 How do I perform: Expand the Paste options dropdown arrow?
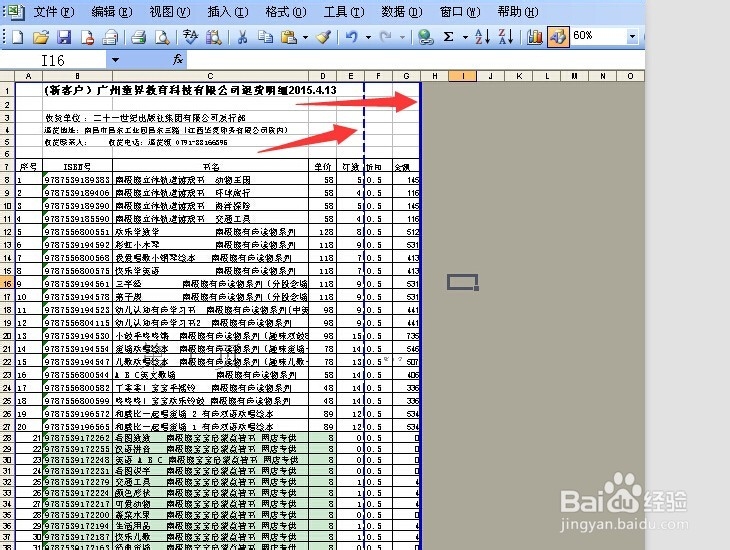pyautogui.click(x=305, y=37)
